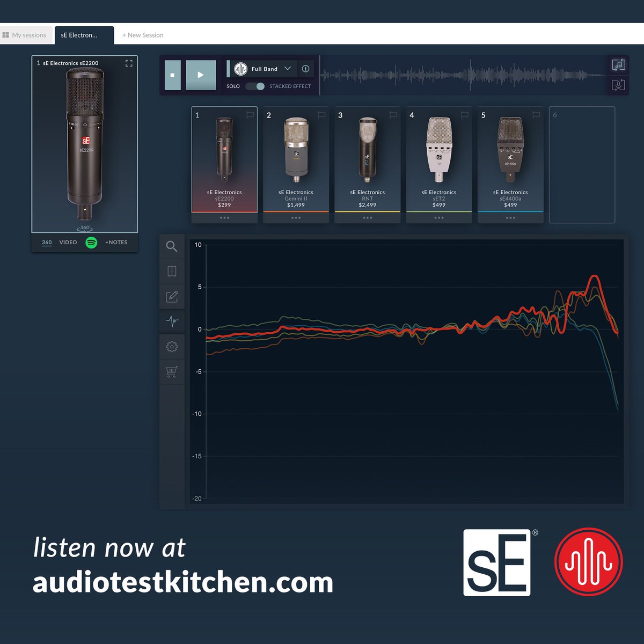Flag the sET2 card
The height and width of the screenshot is (644, 644).
[x=465, y=115]
